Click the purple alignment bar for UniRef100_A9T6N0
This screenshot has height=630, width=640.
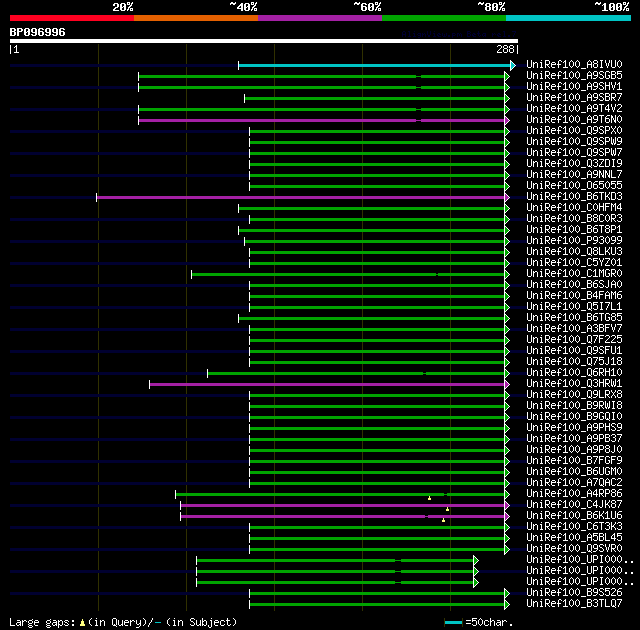(322, 120)
